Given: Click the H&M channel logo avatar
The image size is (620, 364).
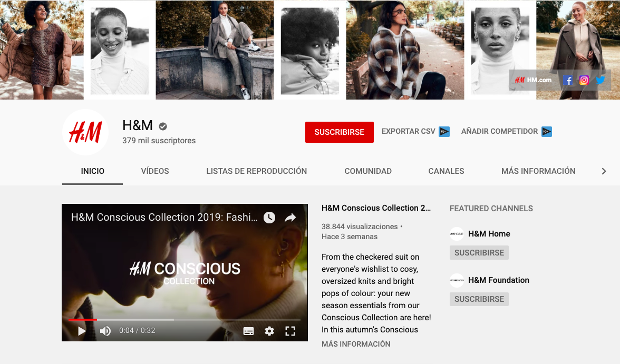Looking at the screenshot, I should point(85,132).
